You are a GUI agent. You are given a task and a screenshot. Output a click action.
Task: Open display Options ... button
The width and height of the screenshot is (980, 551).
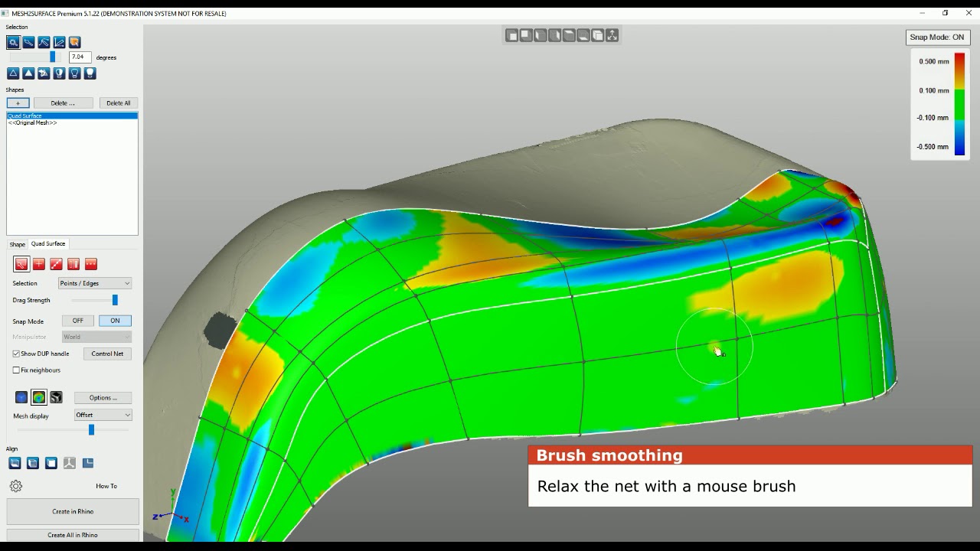103,397
